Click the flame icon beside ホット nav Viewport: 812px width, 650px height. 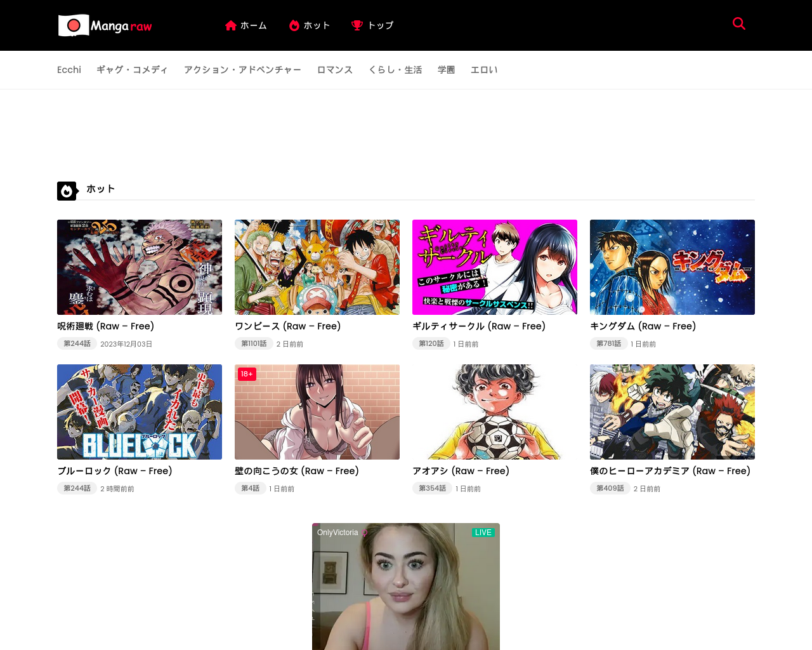294,25
